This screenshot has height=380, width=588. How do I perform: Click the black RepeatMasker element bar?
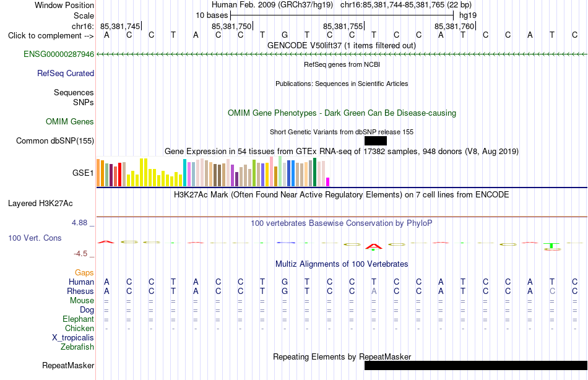pos(475,365)
